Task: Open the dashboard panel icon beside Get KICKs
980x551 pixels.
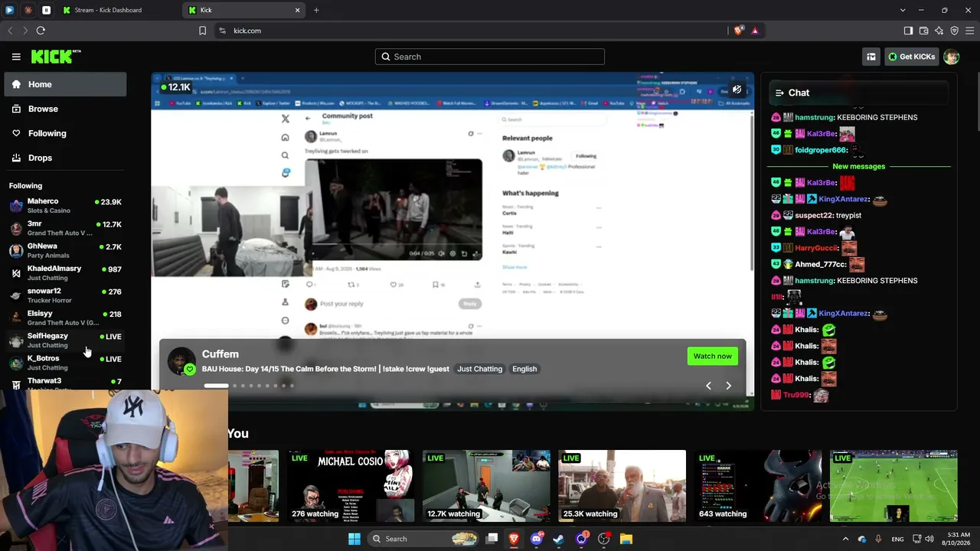Action: 871,57
